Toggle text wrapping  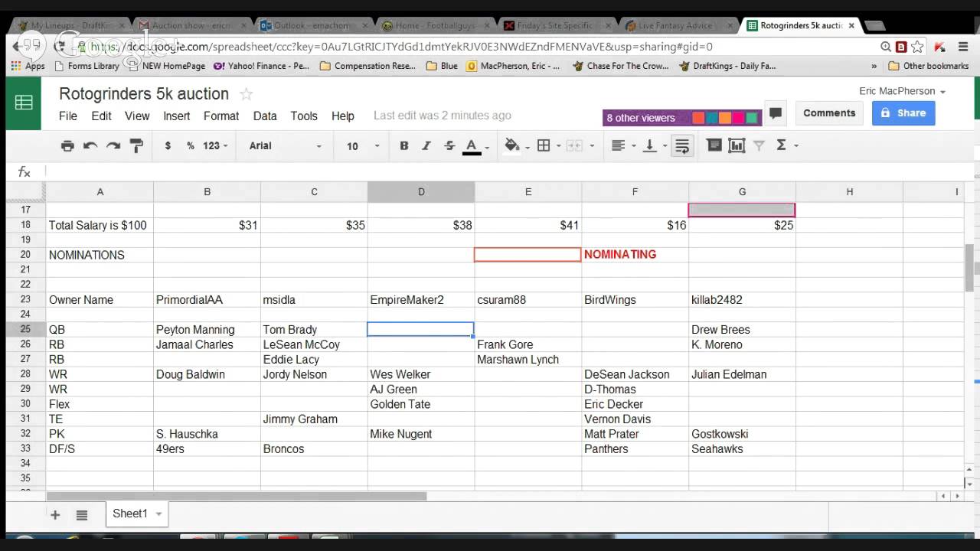682,145
